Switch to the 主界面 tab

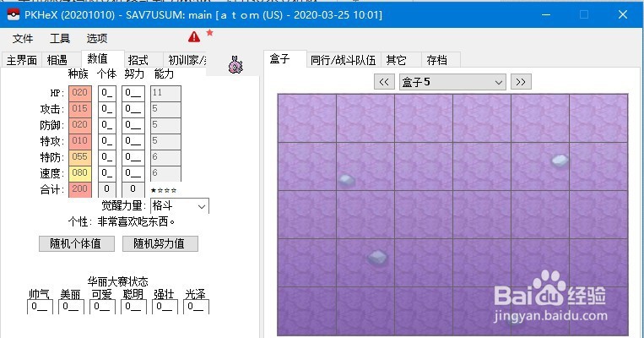(x=21, y=60)
